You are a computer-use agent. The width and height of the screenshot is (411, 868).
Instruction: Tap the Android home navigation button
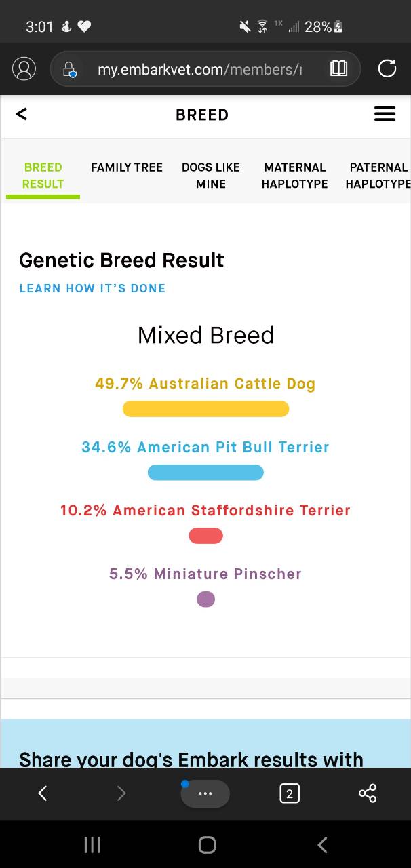[207, 844]
